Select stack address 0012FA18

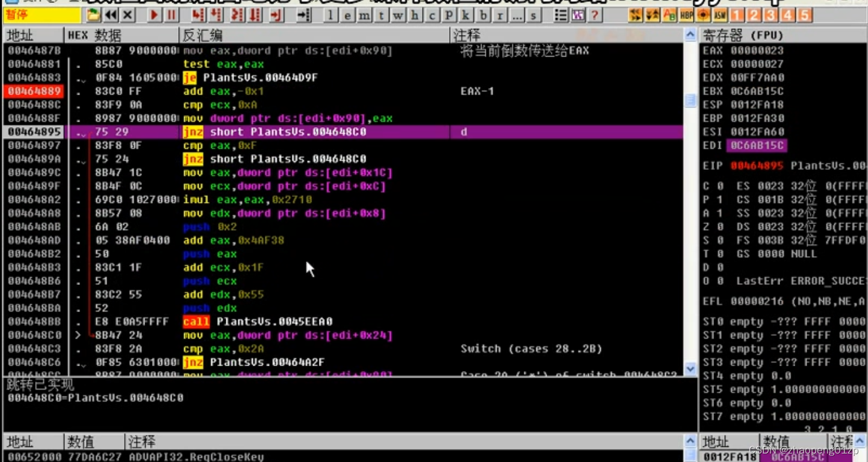(x=728, y=457)
